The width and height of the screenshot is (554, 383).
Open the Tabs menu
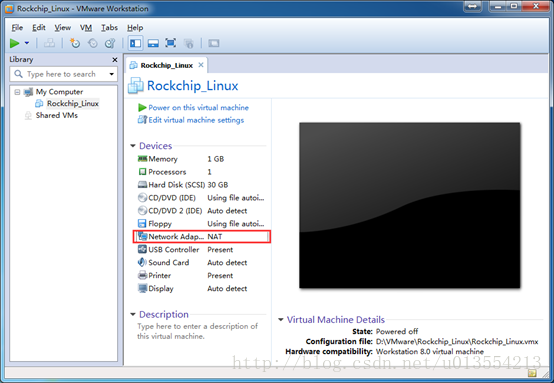(x=110, y=28)
